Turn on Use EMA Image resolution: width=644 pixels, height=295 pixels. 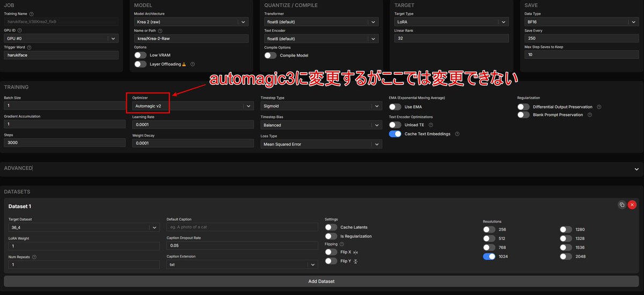click(x=395, y=107)
